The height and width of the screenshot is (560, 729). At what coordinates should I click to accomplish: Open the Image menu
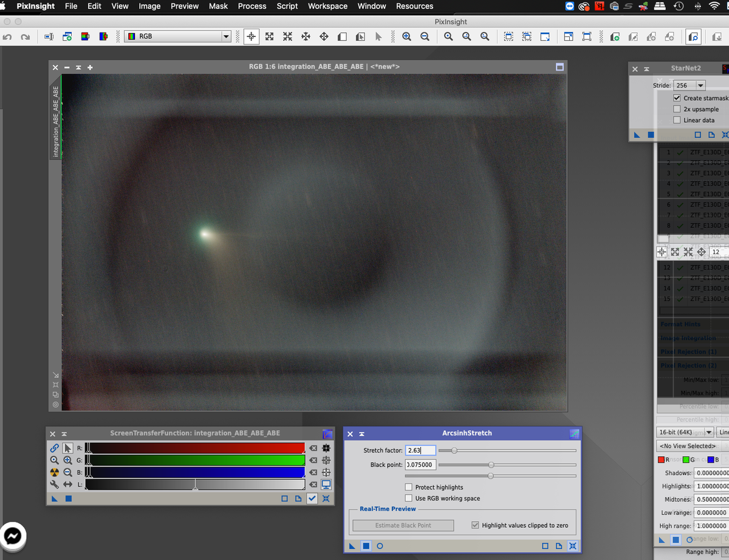[149, 6]
